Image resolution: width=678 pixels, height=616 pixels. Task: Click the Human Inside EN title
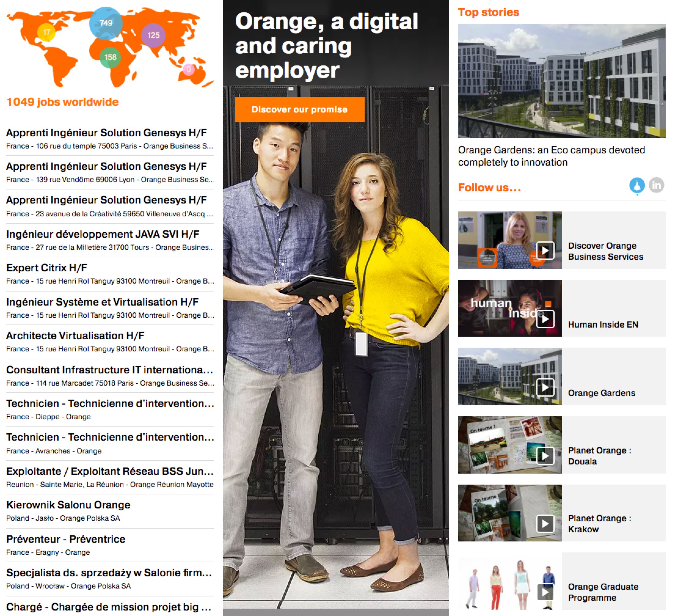pos(603,325)
